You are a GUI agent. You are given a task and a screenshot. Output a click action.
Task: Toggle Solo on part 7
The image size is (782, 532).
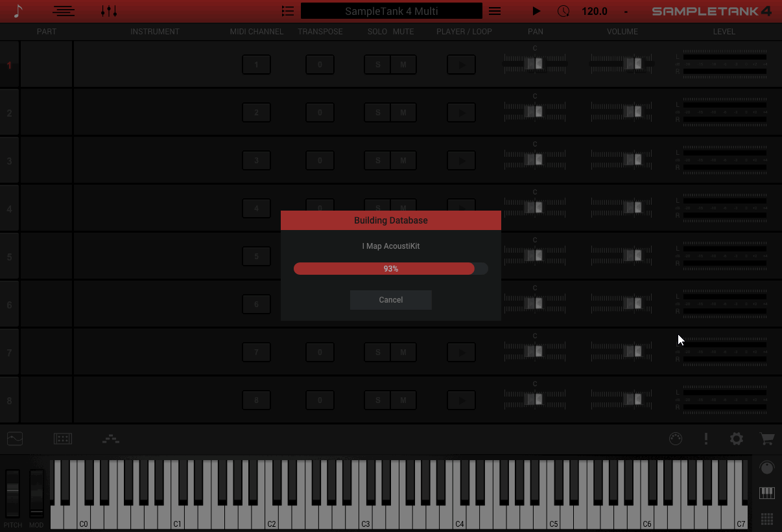click(x=377, y=353)
